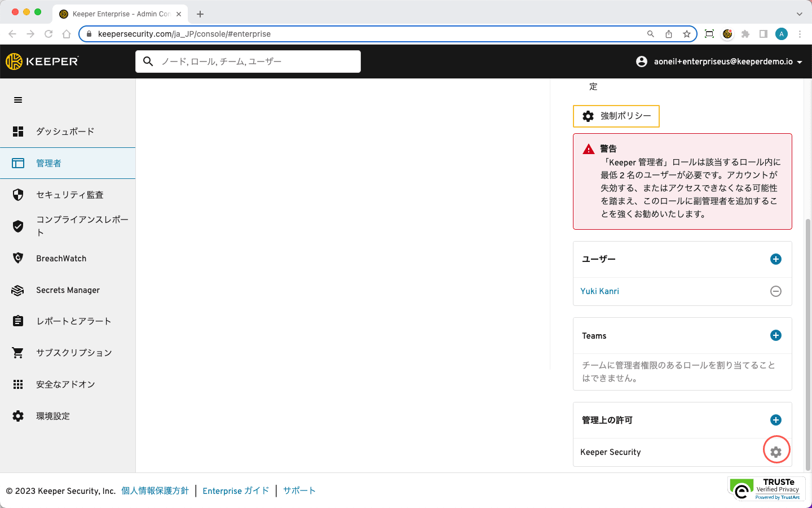Add administrative permission with plus icon
This screenshot has width=812, height=508.
click(x=776, y=420)
